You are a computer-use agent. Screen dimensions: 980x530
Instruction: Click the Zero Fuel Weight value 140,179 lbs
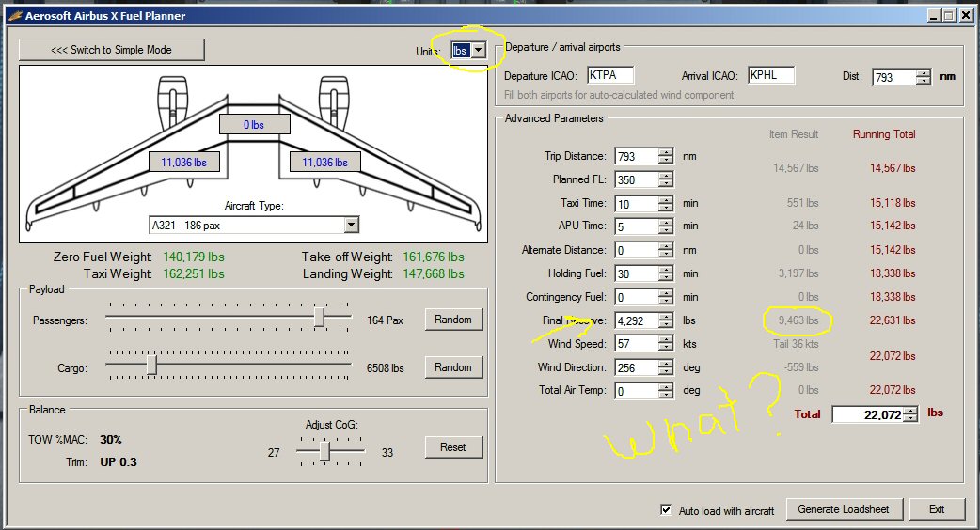(x=194, y=257)
